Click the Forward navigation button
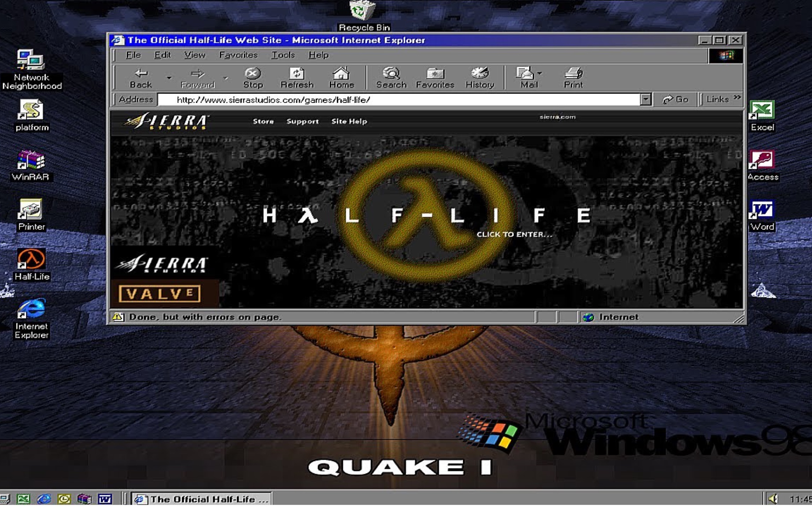Viewport: 812px width, 507px height. 198,78
